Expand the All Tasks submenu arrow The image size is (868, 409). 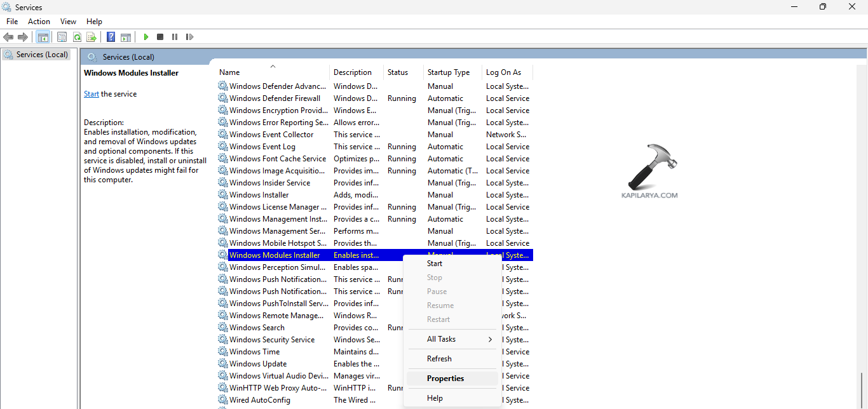coord(490,339)
